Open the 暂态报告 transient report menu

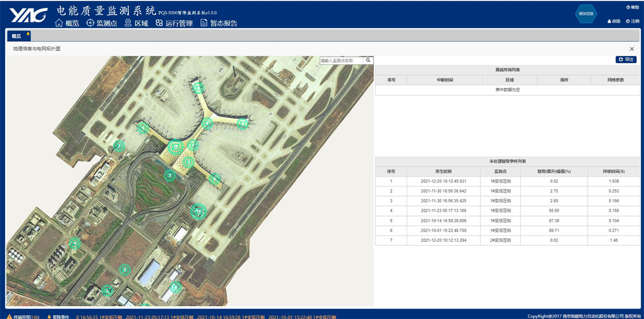tap(219, 23)
